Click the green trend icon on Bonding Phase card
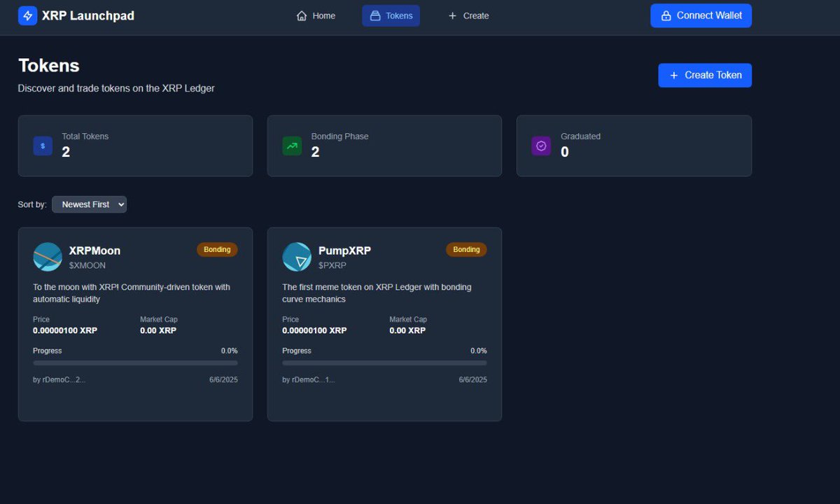Screen dimensions: 840x504 click(292, 146)
